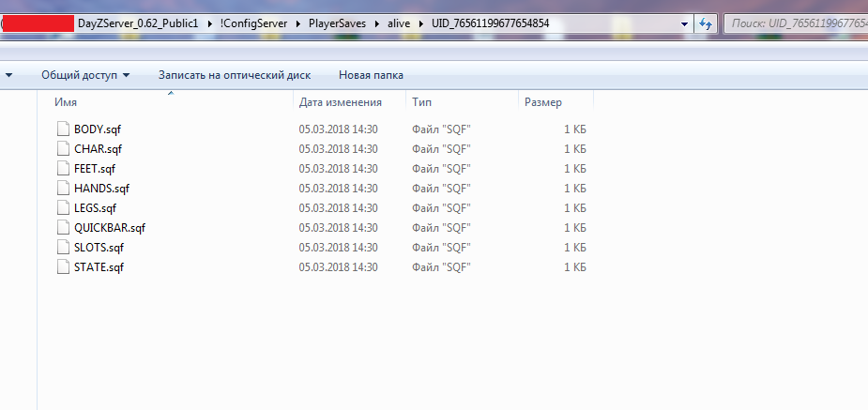Click the date of BODY.sqf
The image size is (868, 410).
[x=338, y=129]
